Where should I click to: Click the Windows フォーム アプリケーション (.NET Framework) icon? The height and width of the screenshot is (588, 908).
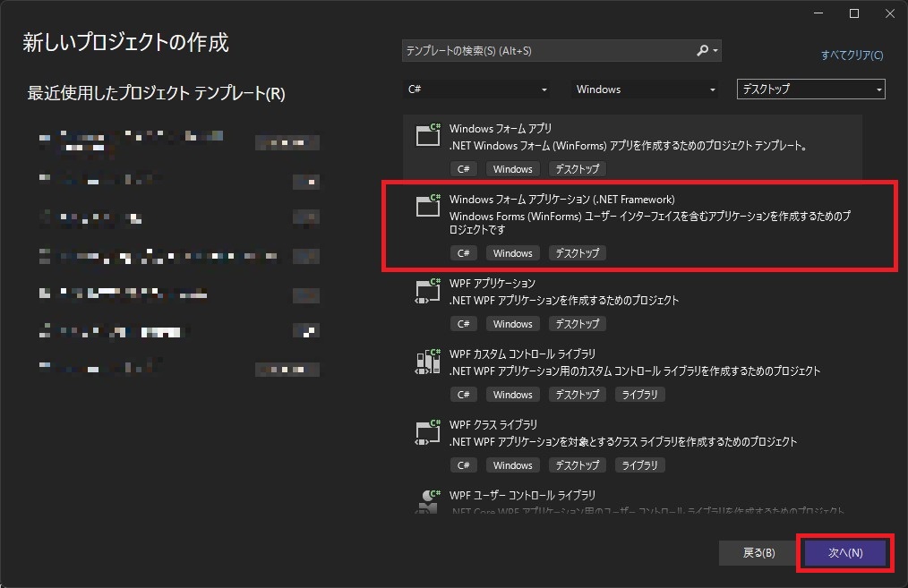coord(426,205)
